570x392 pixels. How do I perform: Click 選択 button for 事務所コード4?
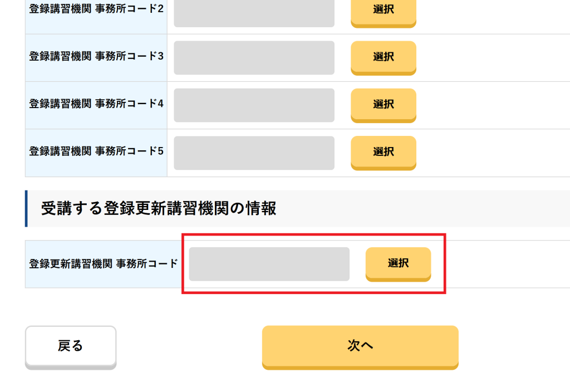(x=383, y=105)
